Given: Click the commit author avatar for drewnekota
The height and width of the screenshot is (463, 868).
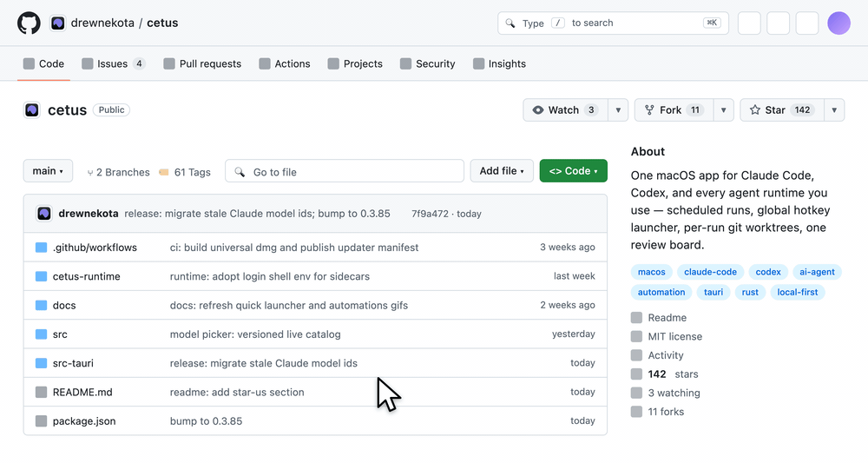Looking at the screenshot, I should click(x=44, y=213).
